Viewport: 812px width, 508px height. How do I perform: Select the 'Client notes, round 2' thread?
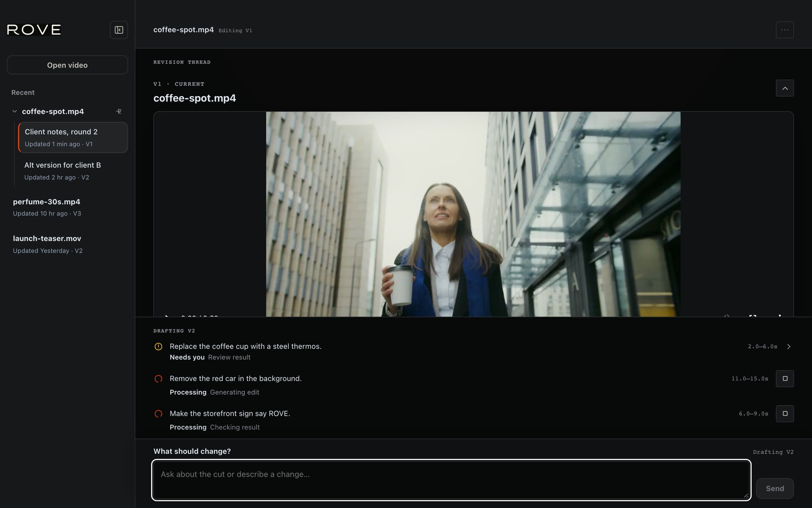(73, 137)
